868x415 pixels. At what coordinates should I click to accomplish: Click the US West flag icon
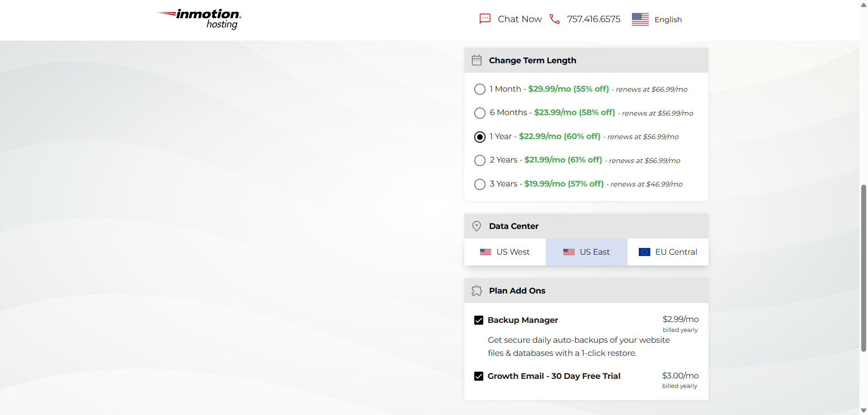486,252
